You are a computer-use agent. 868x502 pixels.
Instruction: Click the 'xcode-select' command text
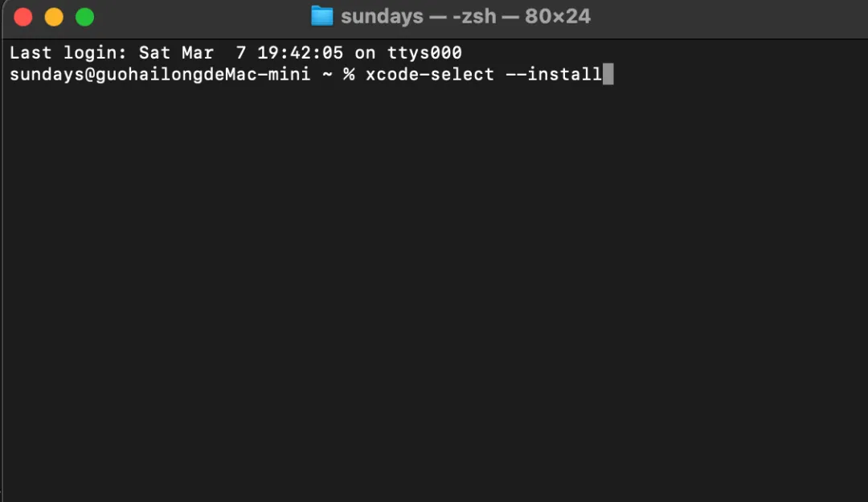(429, 74)
